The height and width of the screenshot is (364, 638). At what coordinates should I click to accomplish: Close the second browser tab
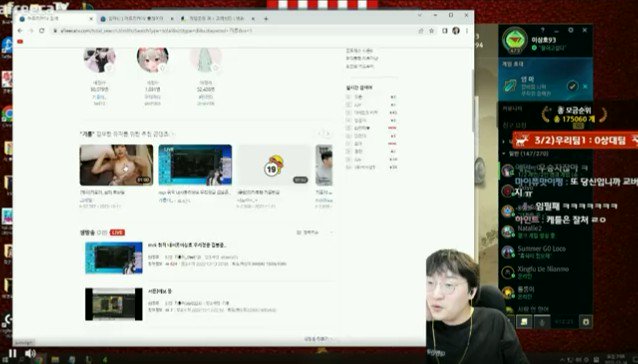click(172, 19)
